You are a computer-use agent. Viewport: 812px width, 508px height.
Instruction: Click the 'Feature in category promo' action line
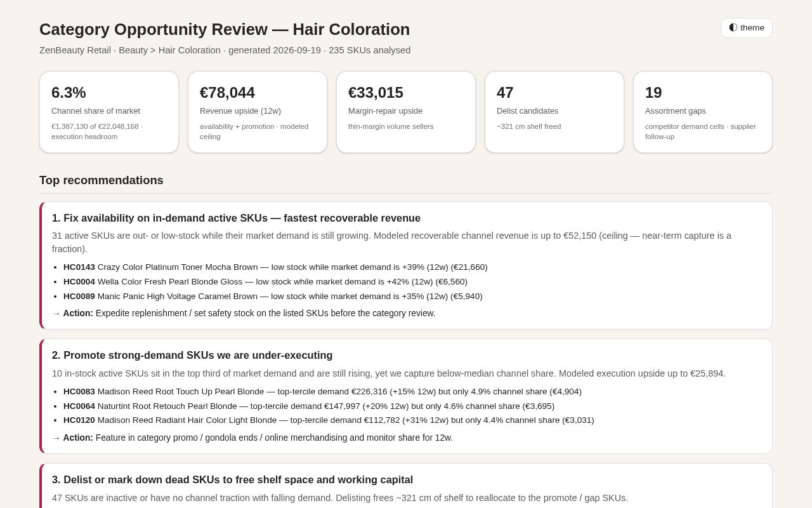point(252,438)
